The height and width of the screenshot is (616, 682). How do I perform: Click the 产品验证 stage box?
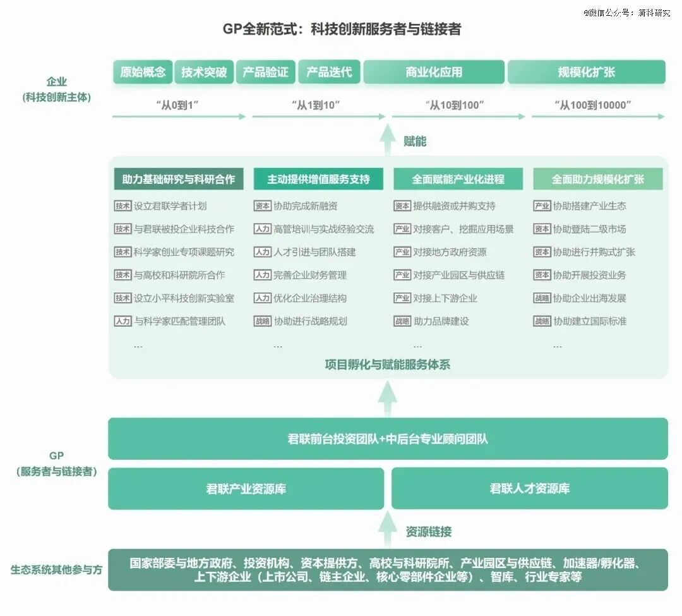[x=266, y=72]
